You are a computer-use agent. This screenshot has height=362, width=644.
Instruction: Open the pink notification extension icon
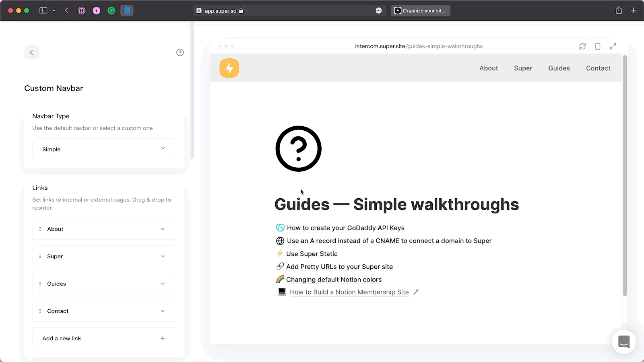(97, 11)
